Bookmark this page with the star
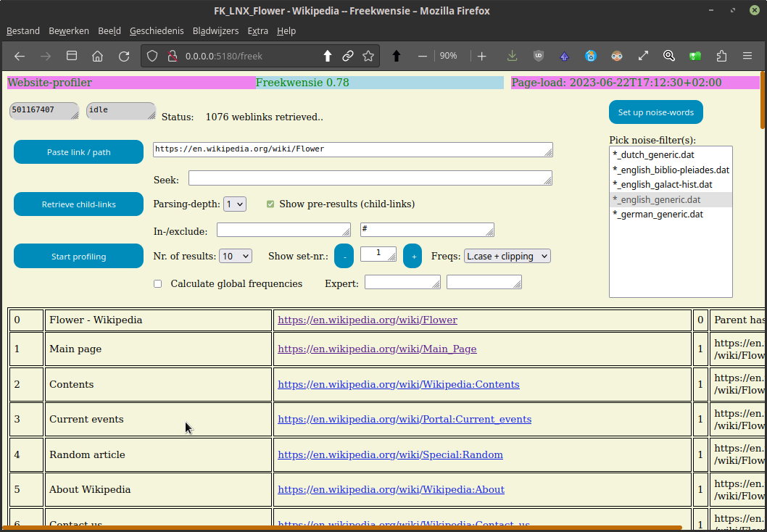 tap(368, 57)
